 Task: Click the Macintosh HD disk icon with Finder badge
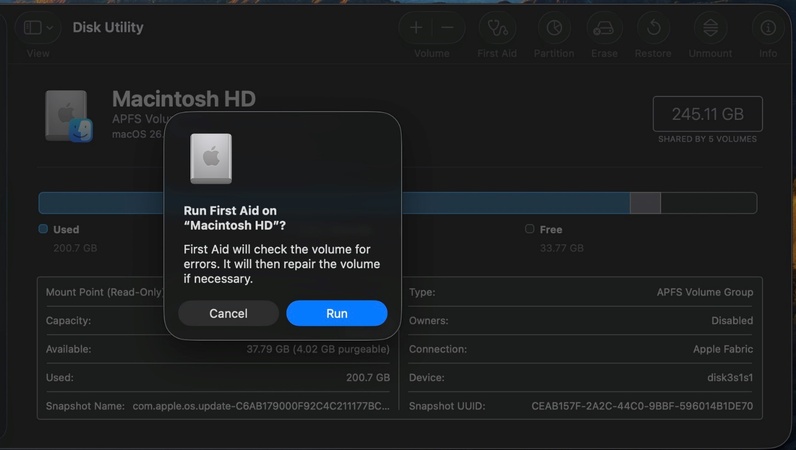[x=69, y=116]
